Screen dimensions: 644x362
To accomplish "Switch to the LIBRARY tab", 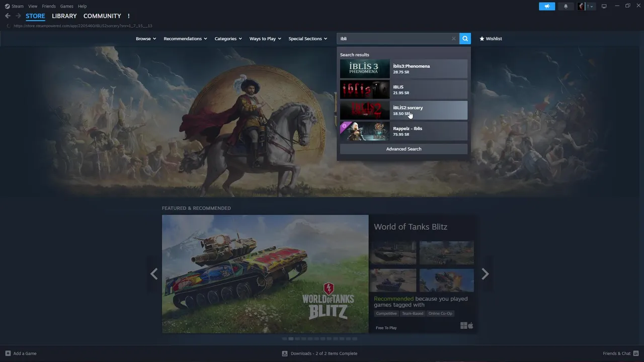I will (x=64, y=16).
